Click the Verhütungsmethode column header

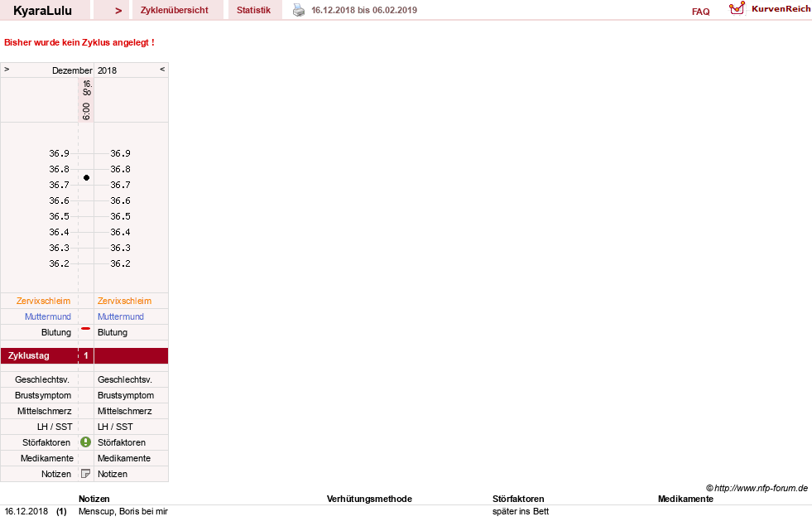tap(369, 499)
